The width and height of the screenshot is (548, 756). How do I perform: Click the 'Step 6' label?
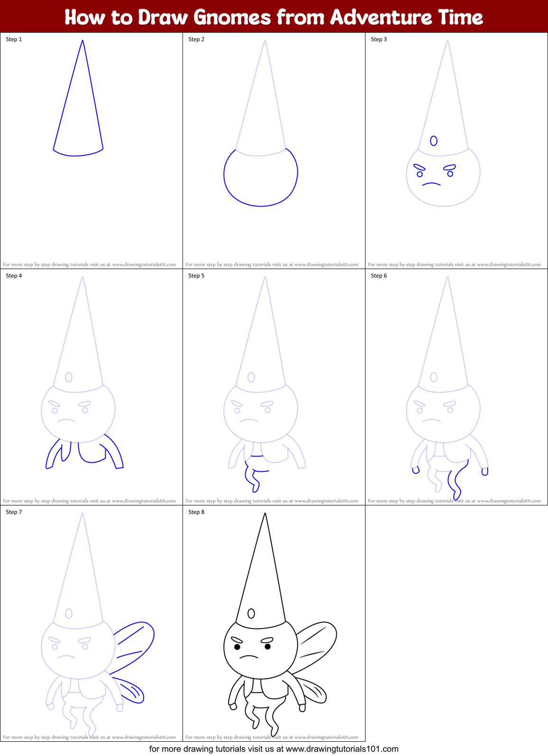click(379, 276)
